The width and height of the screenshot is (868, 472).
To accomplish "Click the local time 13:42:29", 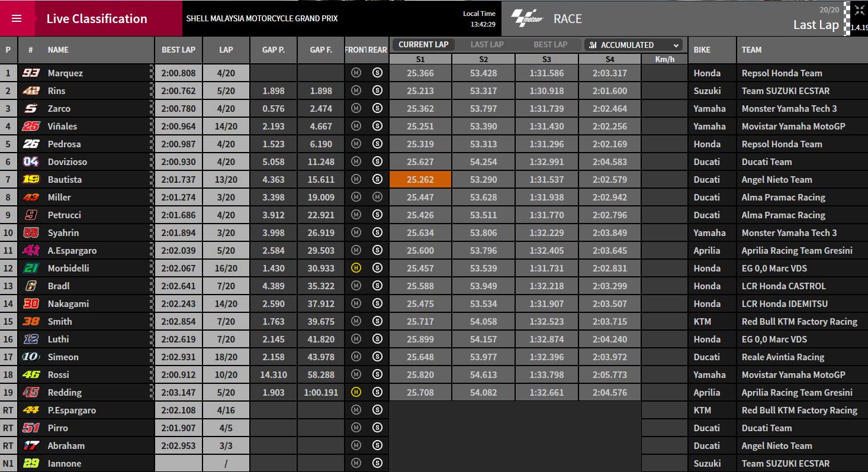I will (x=483, y=24).
